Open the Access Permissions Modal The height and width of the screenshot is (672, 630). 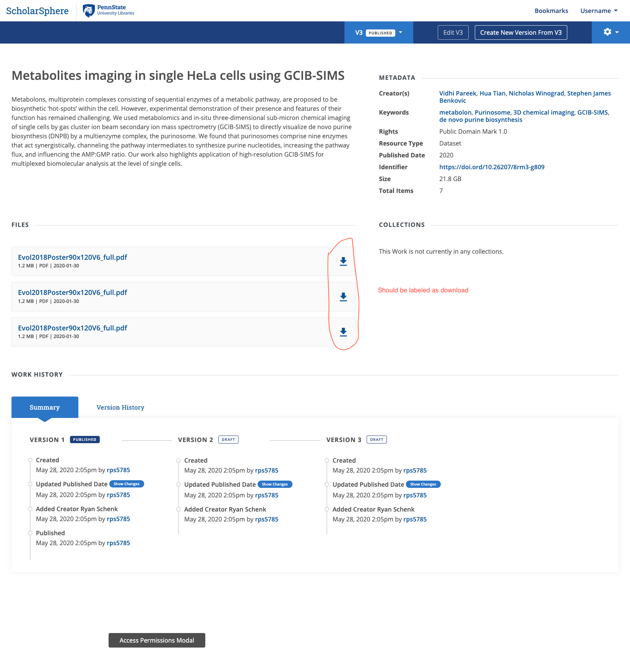[x=157, y=640]
